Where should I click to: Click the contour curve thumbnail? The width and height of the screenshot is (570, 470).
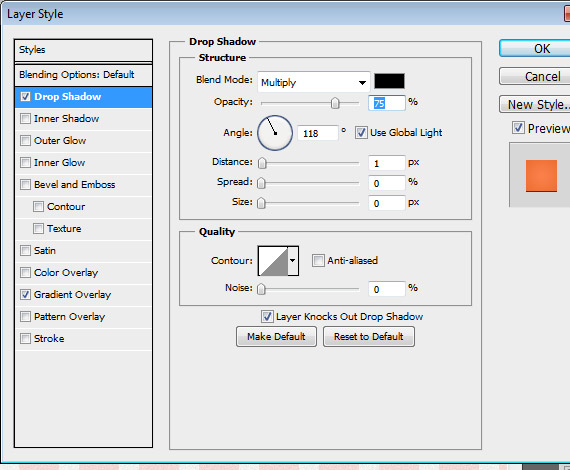pos(273,261)
